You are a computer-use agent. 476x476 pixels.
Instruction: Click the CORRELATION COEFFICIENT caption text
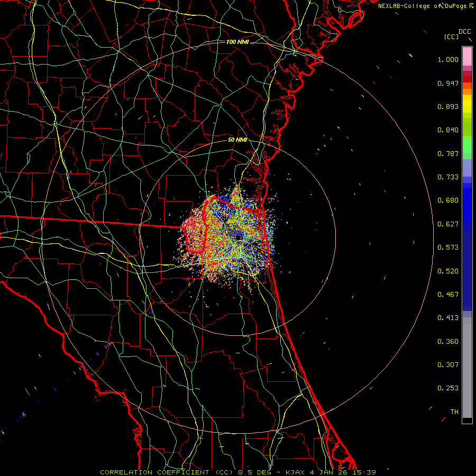tap(154, 472)
